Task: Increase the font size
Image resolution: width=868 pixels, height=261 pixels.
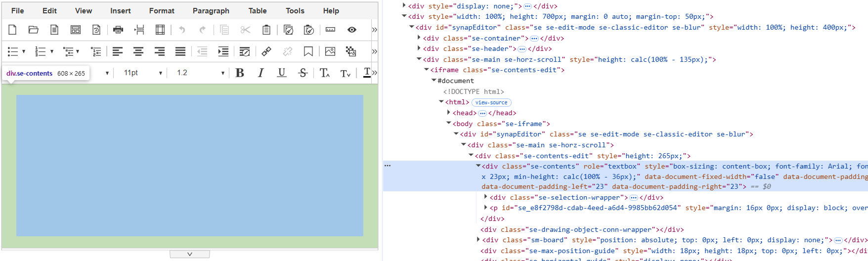Action: pyautogui.click(x=325, y=73)
